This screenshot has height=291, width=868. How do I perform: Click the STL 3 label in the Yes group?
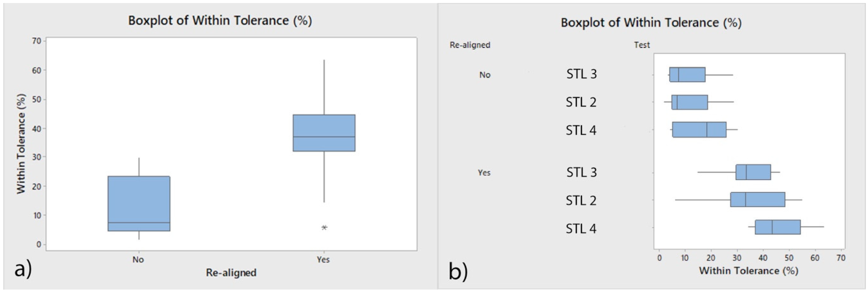point(582,172)
